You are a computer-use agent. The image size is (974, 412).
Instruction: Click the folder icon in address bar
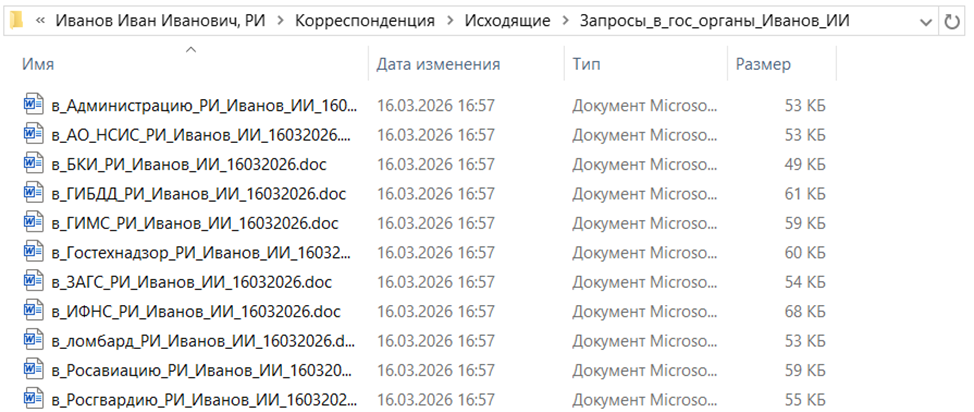tap(16, 20)
